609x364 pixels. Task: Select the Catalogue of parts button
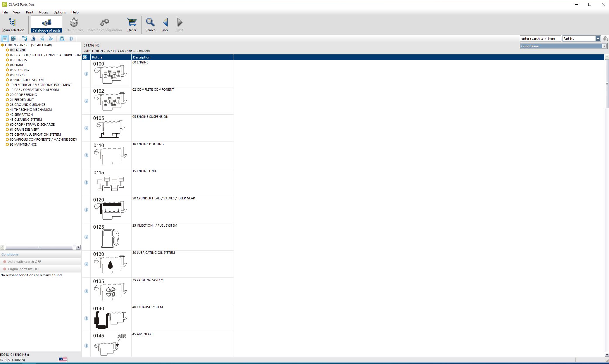coord(46,25)
